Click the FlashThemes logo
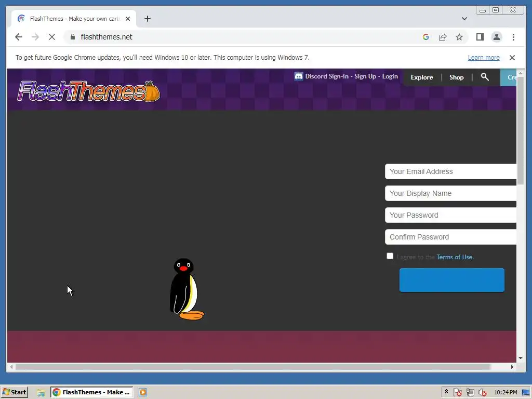The width and height of the screenshot is (532, 399). pyautogui.click(x=89, y=91)
